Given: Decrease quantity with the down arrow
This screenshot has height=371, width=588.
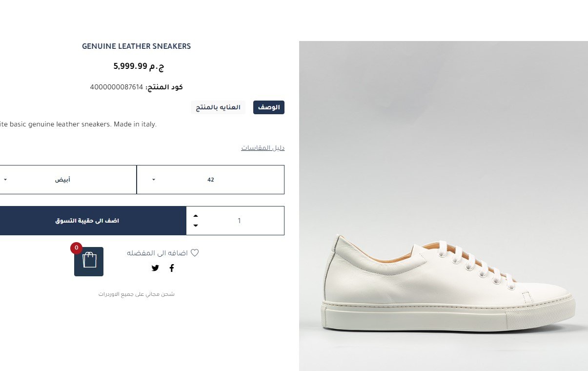Looking at the screenshot, I should pyautogui.click(x=196, y=226).
